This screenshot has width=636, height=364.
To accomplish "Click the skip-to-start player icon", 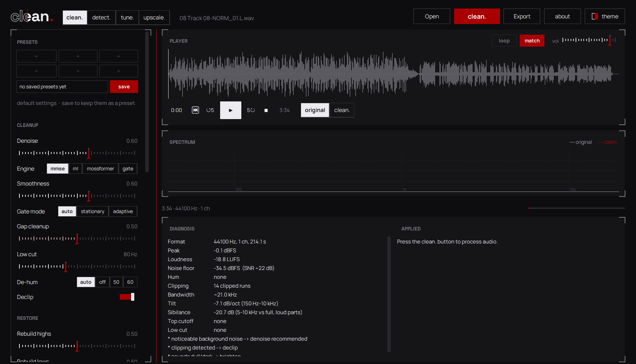I will 195,110.
